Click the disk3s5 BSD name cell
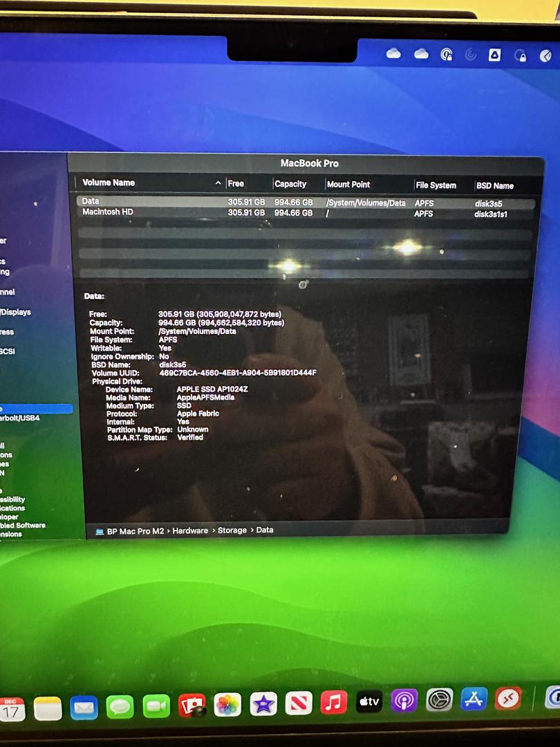 click(488, 204)
